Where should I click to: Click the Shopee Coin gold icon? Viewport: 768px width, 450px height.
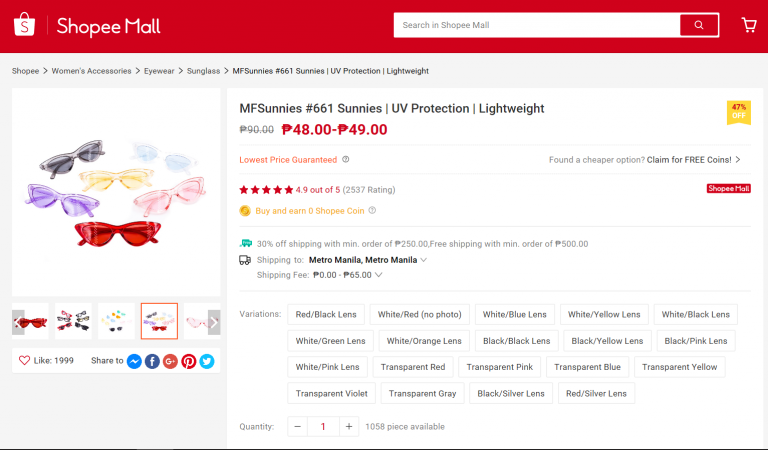[245, 211]
